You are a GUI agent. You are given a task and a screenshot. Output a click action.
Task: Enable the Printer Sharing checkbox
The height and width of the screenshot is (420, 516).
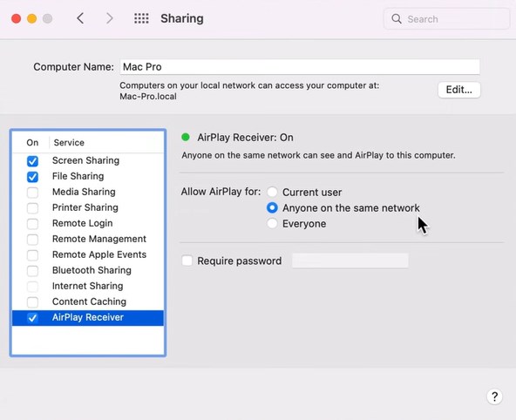point(32,208)
